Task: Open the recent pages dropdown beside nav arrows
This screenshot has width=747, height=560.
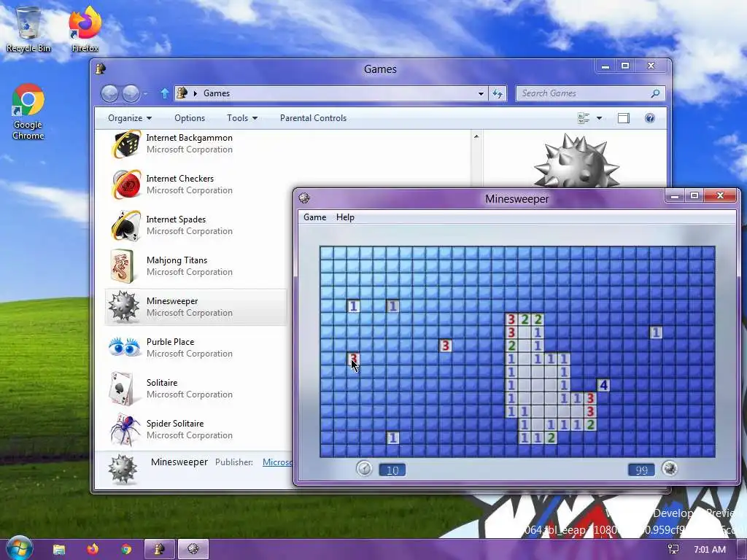Action: tap(145, 94)
